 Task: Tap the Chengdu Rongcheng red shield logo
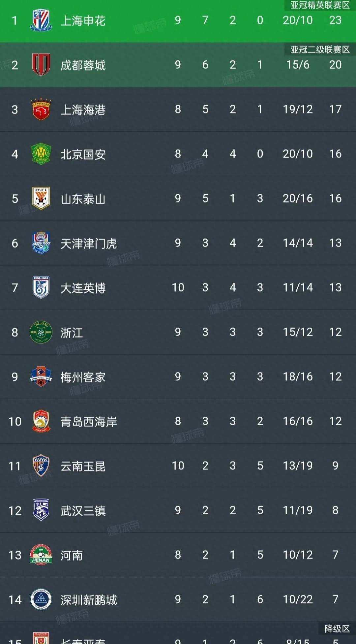point(41,65)
